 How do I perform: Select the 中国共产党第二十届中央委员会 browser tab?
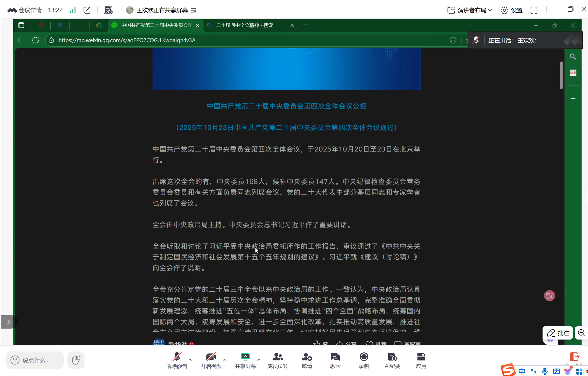coord(156,25)
